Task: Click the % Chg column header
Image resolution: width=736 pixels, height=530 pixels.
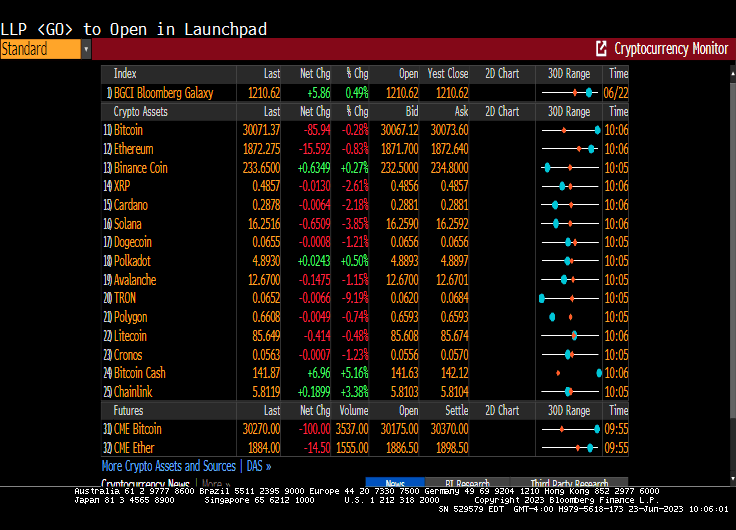Action: tap(356, 74)
